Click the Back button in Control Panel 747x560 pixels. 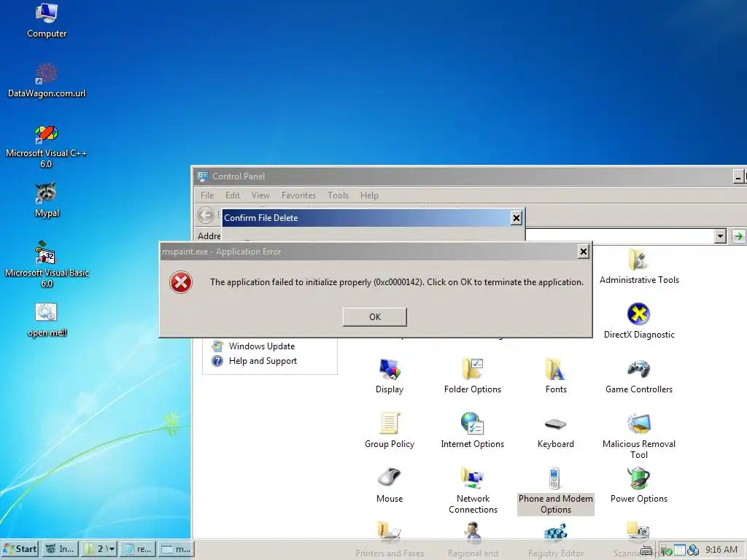[206, 215]
